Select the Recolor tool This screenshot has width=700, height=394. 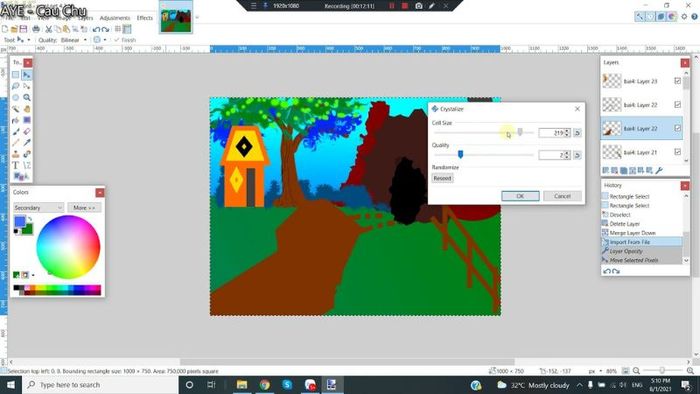[27, 154]
